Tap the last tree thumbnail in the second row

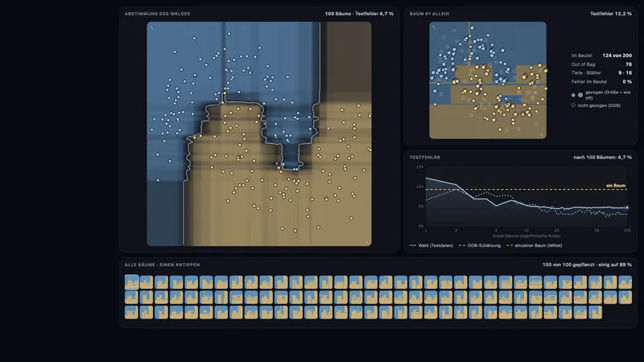[x=625, y=297]
